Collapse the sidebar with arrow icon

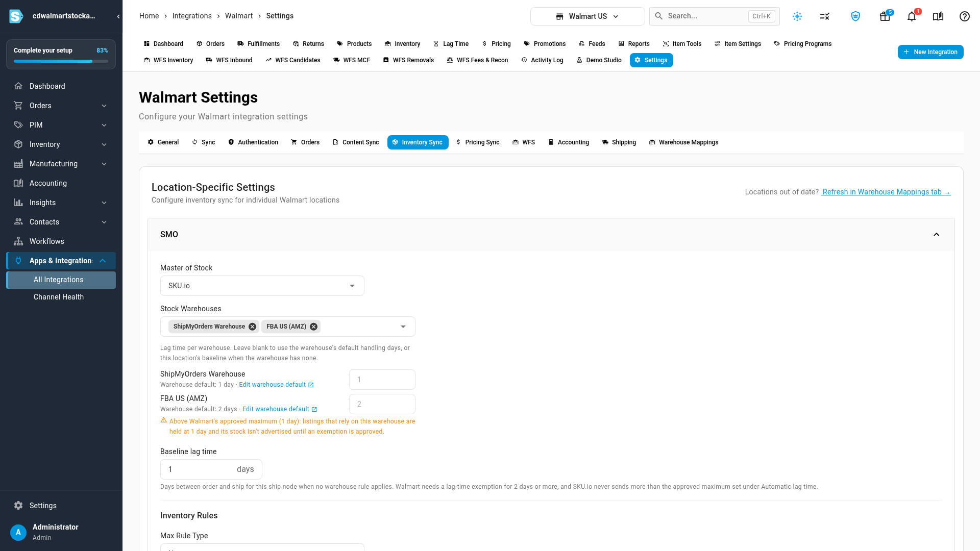click(118, 16)
